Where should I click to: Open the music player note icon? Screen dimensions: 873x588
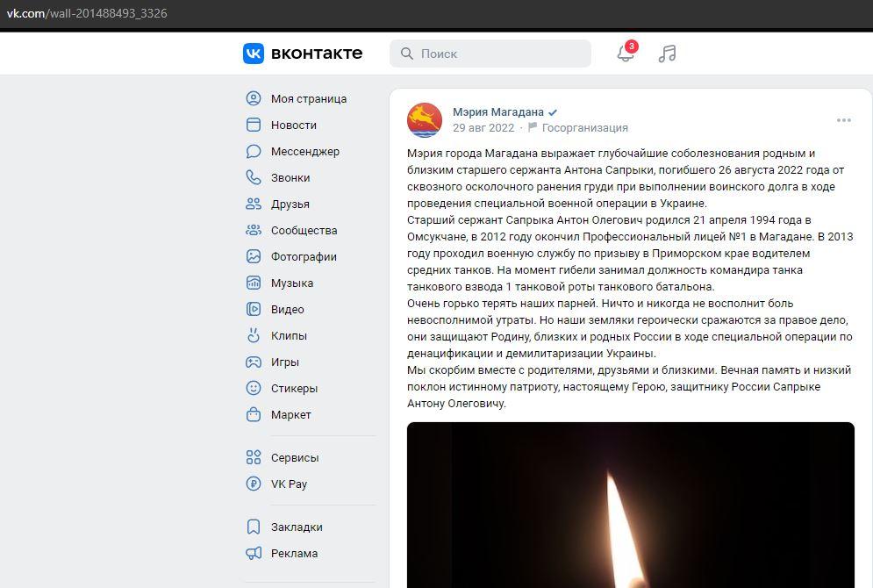click(668, 54)
